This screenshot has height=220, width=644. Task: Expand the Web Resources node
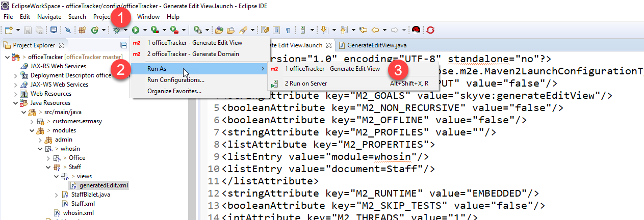point(15,94)
